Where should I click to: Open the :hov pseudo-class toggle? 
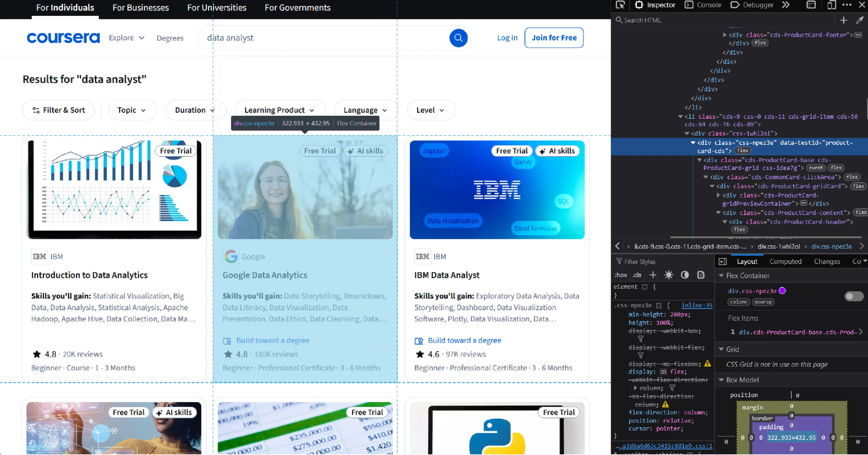click(621, 275)
